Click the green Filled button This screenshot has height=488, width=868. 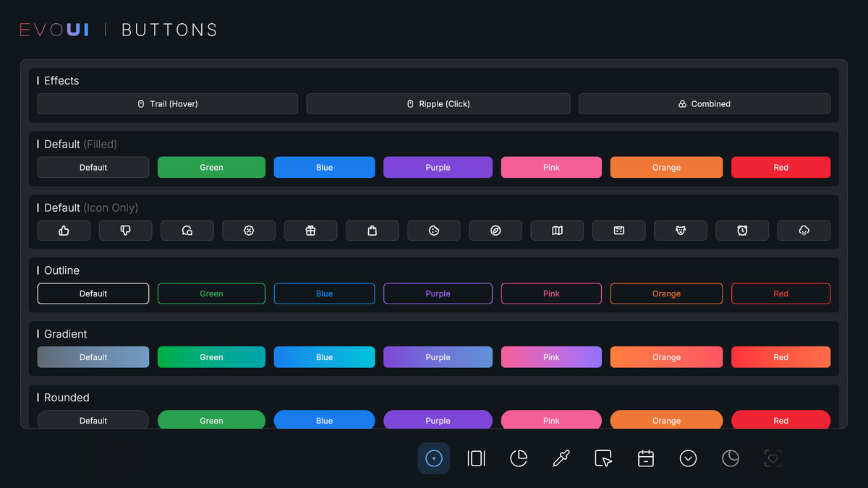(211, 167)
